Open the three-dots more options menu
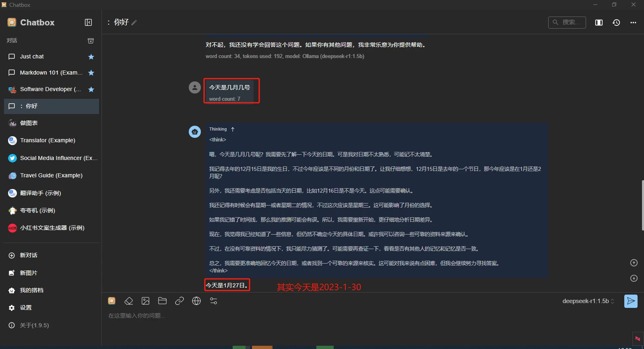 click(x=633, y=23)
